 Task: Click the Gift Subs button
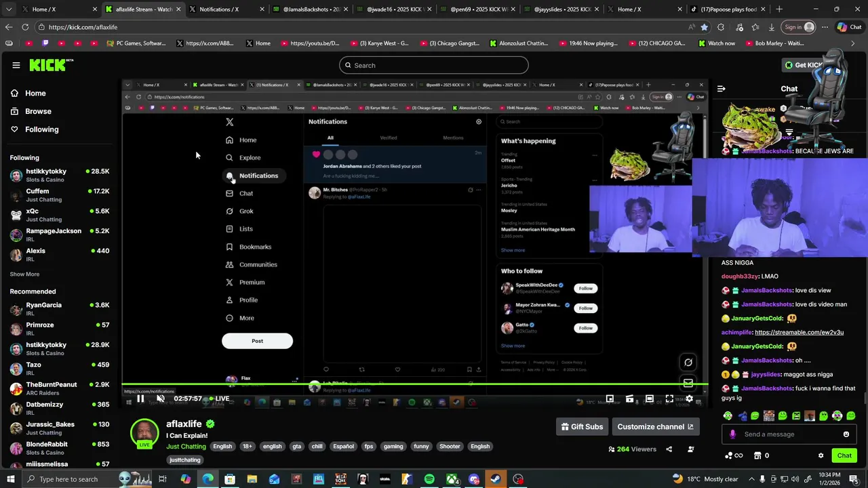pos(581,427)
